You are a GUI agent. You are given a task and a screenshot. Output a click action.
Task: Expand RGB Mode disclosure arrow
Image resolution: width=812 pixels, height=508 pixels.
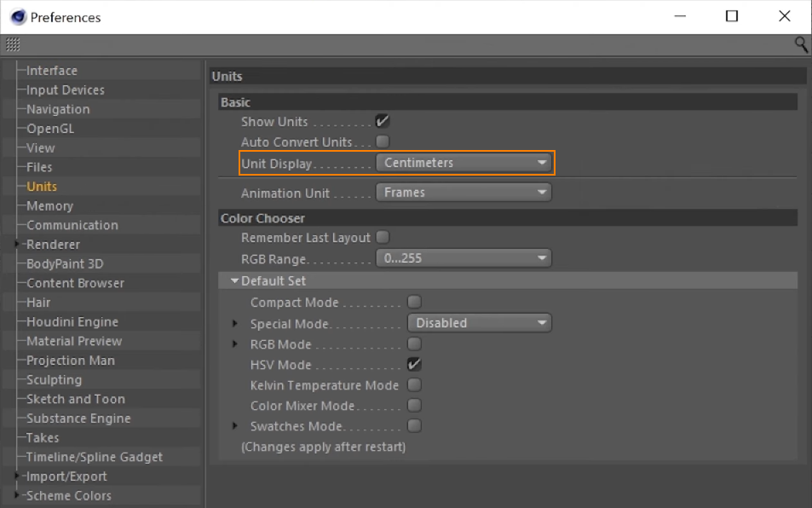[235, 343]
